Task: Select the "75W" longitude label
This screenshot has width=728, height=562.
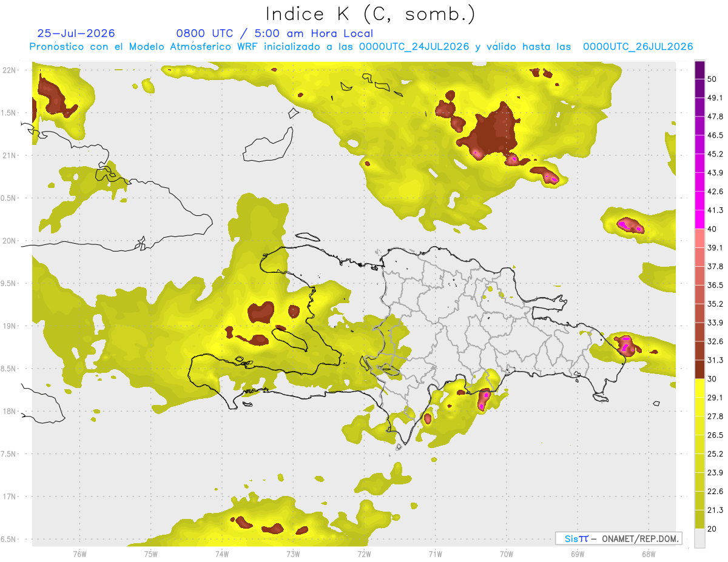Action: click(x=150, y=554)
